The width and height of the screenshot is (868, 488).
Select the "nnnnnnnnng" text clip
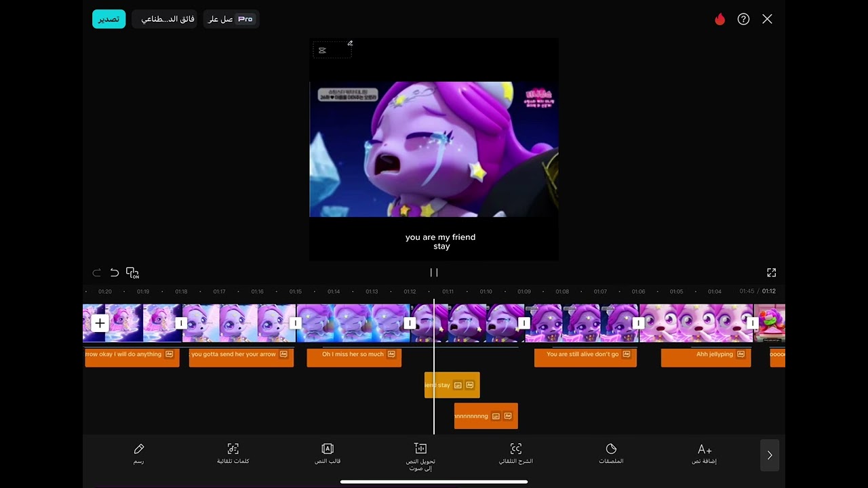pyautogui.click(x=486, y=416)
